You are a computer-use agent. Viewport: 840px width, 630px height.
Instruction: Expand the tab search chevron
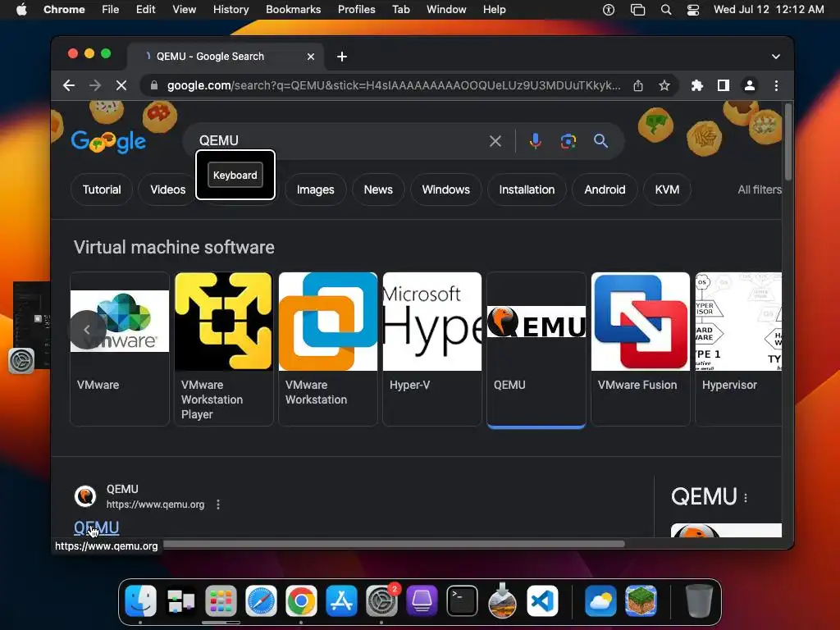[775, 57]
